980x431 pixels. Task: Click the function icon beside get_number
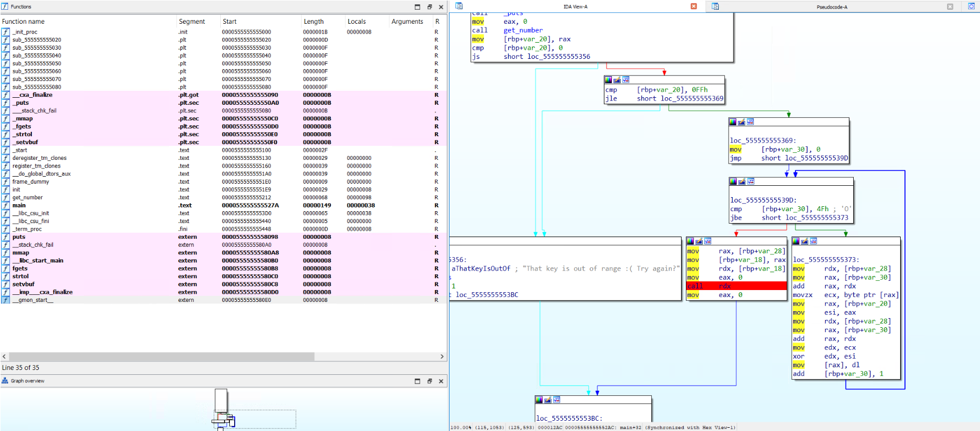point(5,198)
